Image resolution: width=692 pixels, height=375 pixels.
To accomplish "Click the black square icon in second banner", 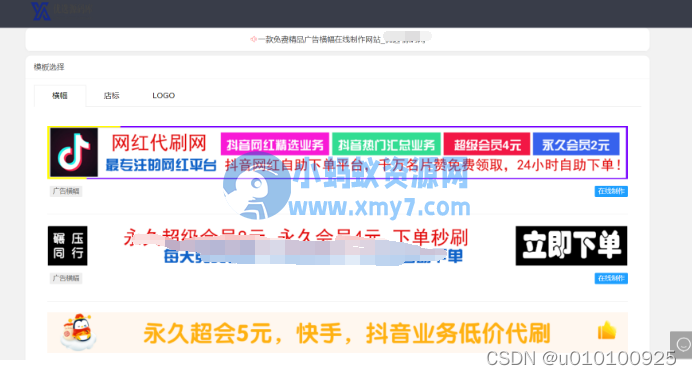I will click(x=68, y=246).
